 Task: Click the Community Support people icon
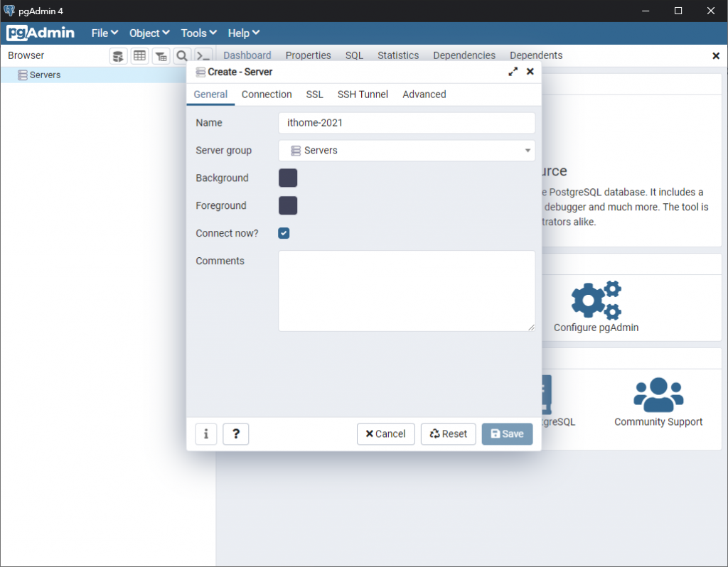658,395
